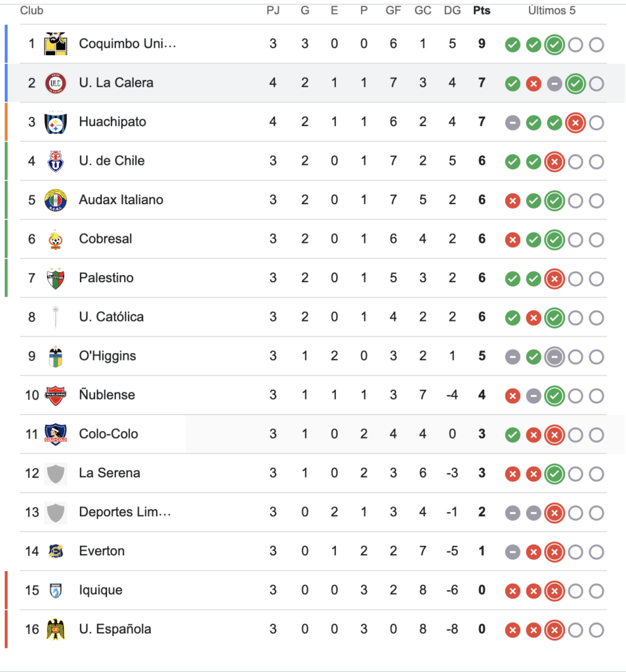Click the Coquimbo Unido club crest
The image size is (626, 672).
pyautogui.click(x=56, y=44)
